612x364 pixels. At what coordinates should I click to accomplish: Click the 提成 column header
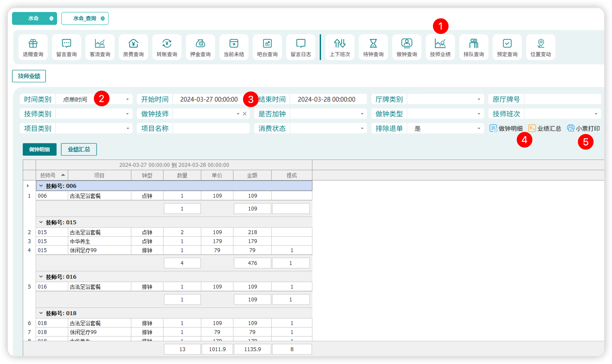pyautogui.click(x=292, y=175)
